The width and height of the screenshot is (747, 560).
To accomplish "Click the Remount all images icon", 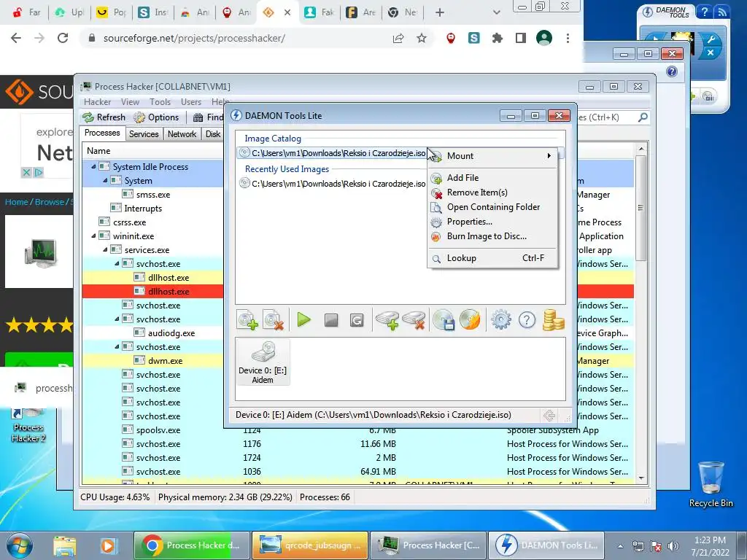I will coord(356,320).
